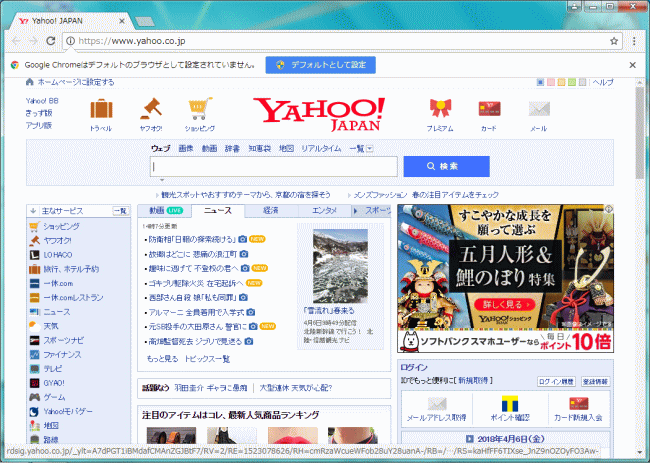Image resolution: width=650 pixels, height=463 pixels.
Task: Open the アルマーニ 全員着用で入学式 headline
Action: (x=196, y=313)
